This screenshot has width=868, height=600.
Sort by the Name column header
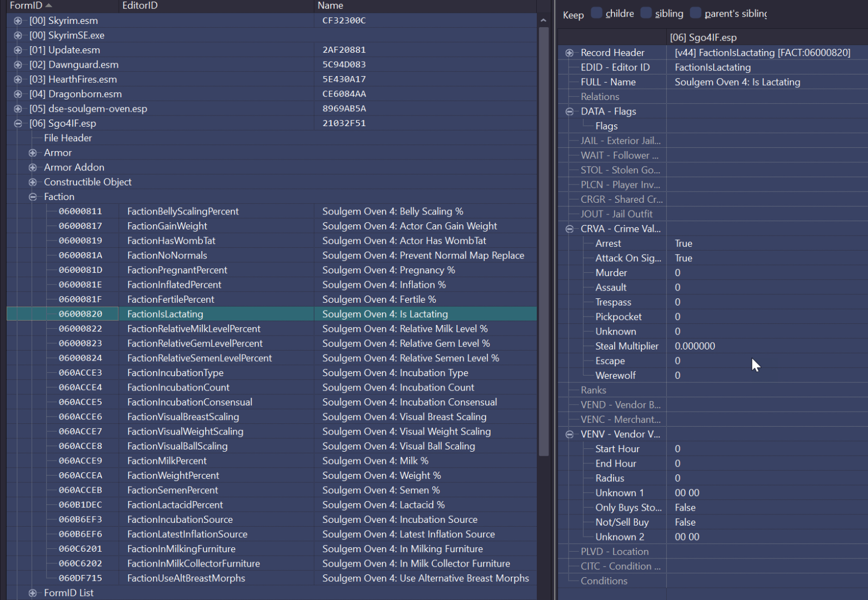click(x=425, y=6)
